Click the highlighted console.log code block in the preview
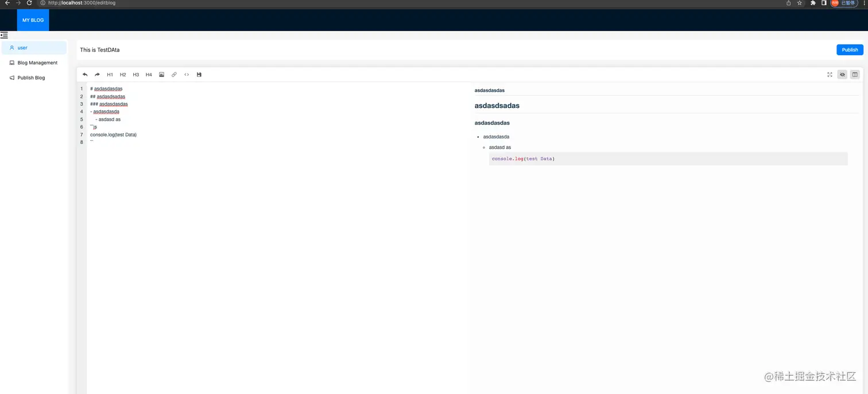 668,159
